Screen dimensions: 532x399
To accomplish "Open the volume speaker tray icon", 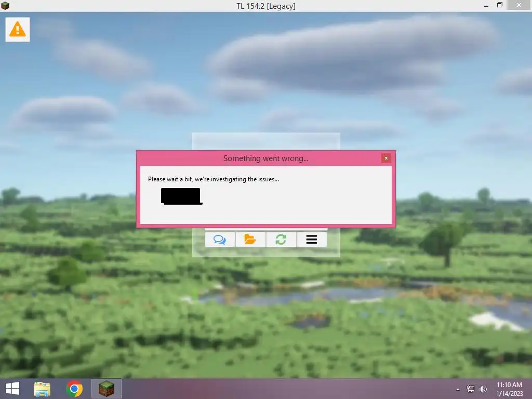I will pyautogui.click(x=483, y=389).
